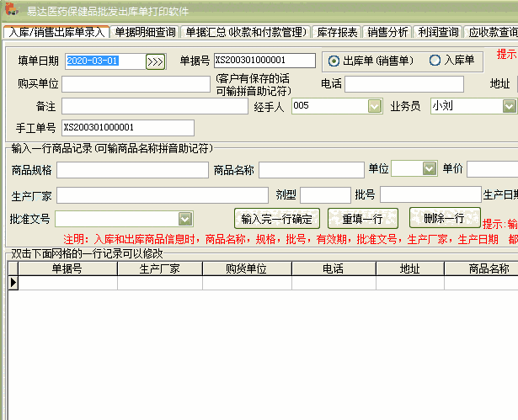Click the 剂型 input field
Image resolution: width=518 pixels, height=420 pixels.
[325, 195]
